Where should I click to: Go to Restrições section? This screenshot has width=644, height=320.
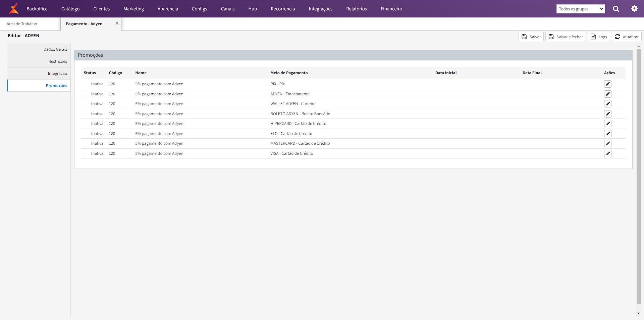39,61
